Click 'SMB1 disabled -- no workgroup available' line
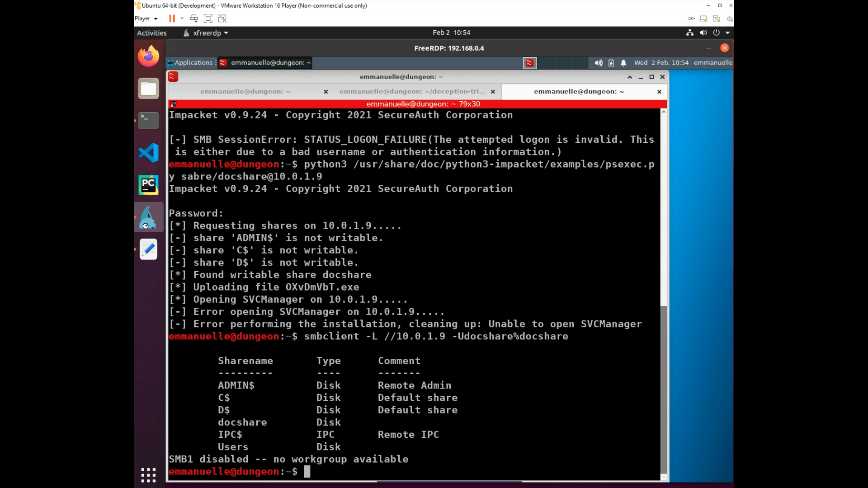The image size is (868, 488). coord(288,459)
